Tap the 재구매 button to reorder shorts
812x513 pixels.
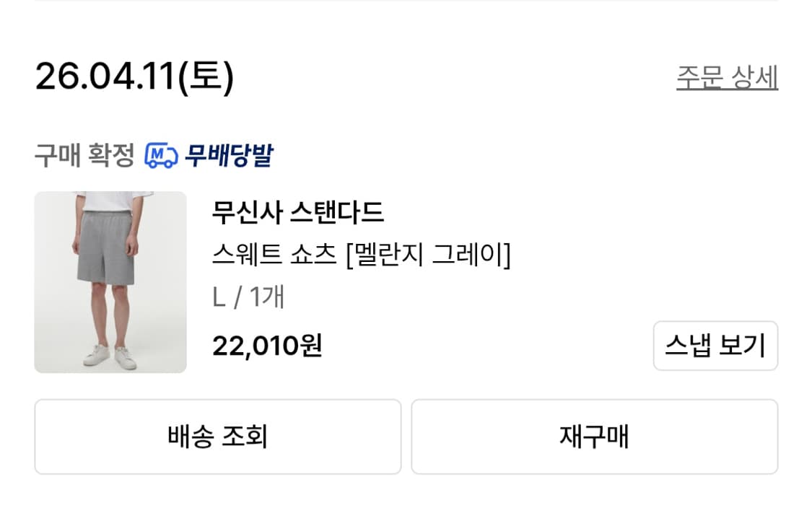[x=595, y=437]
